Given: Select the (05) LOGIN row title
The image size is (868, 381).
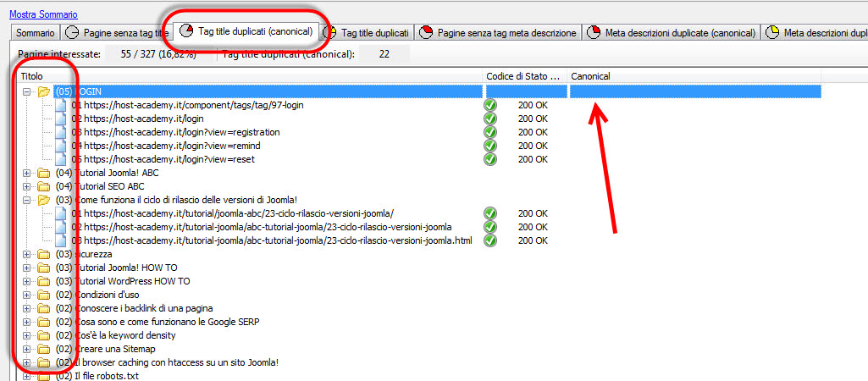Looking at the screenshot, I should pos(79,92).
